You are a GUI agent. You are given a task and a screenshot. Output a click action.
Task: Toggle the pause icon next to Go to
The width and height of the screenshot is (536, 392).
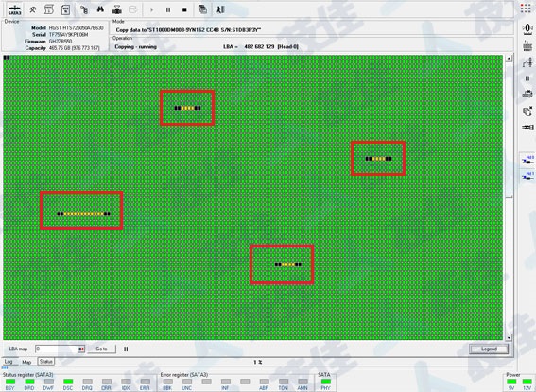click(126, 349)
